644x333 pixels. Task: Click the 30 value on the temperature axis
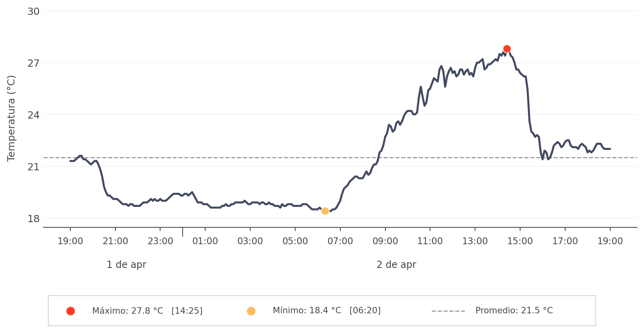[33, 12]
